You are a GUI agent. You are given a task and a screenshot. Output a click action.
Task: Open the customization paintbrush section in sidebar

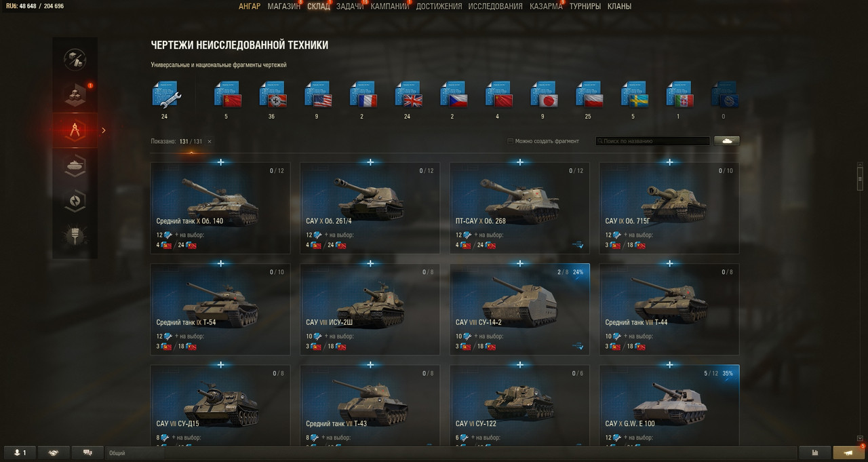pyautogui.click(x=75, y=235)
